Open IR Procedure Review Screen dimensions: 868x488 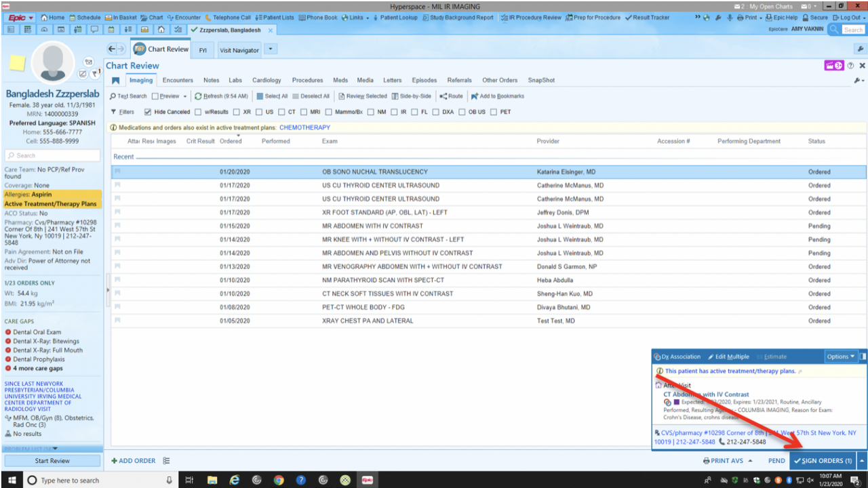point(531,18)
